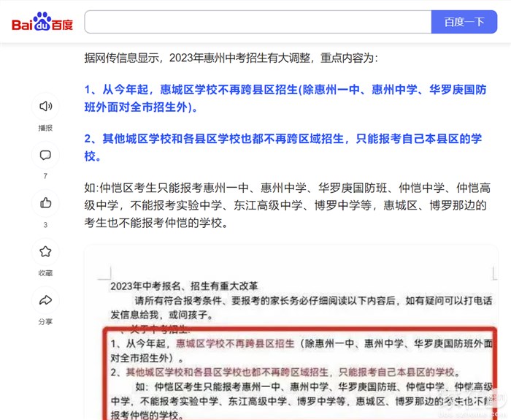The width and height of the screenshot is (511, 420).
Task: Open blue text about 其他城区学校不再跨区域招生
Action: coord(283,148)
